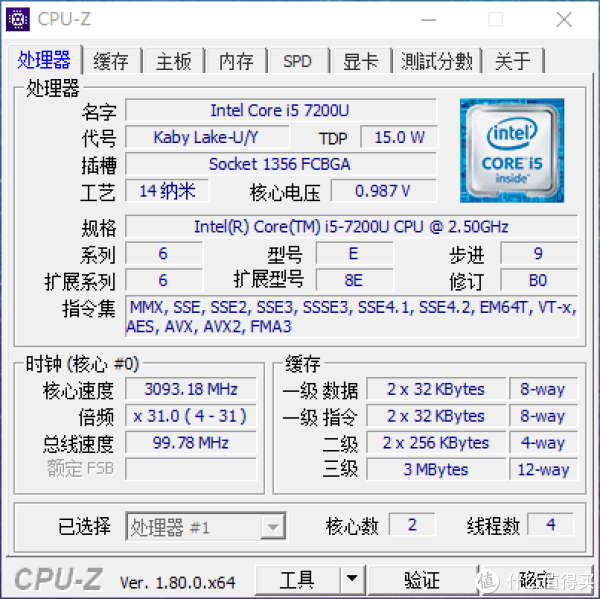Switch to the 主板 tab
600x599 pixels.
(x=173, y=61)
